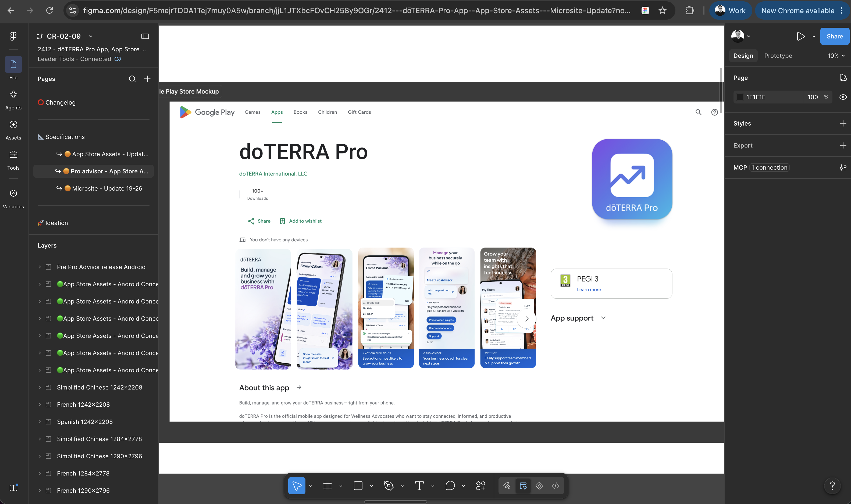Open the CR-02-09 branch dropdown

tap(90, 36)
